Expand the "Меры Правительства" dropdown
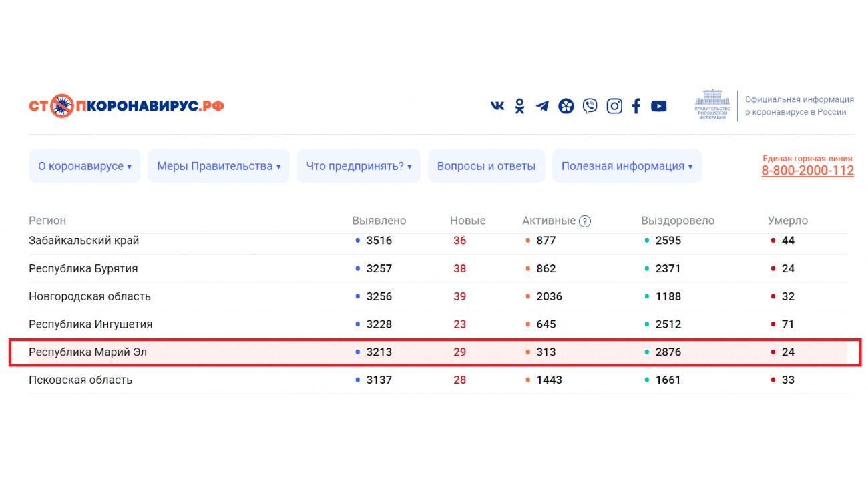This screenshot has height=489, width=868. (x=218, y=166)
